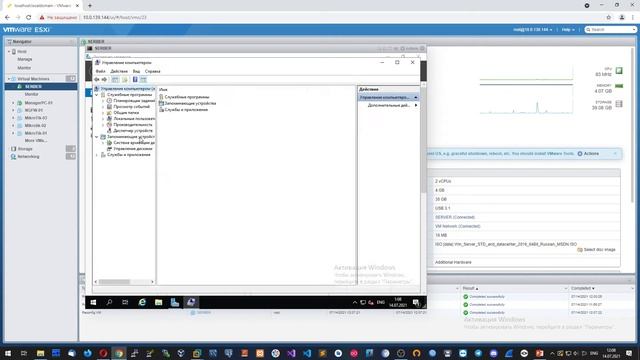This screenshot has height=360, width=640.
Task: Select Локальные пользователи in the tree
Action: click(x=131, y=119)
